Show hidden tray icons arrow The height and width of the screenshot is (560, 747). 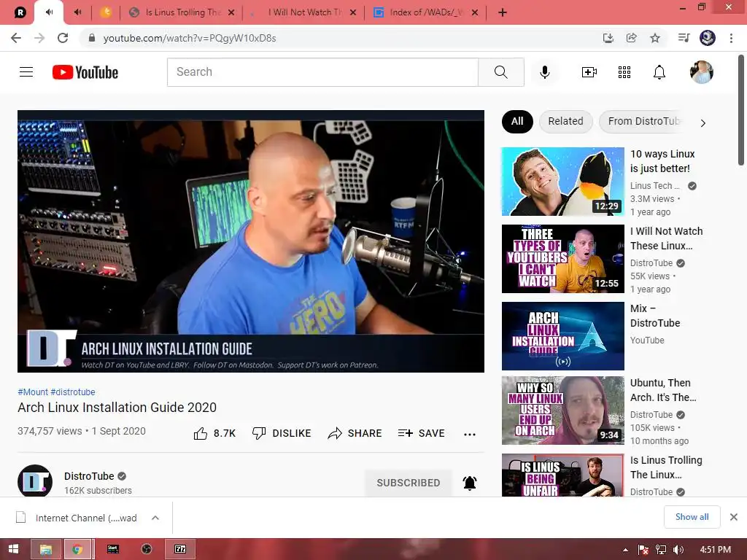625,550
